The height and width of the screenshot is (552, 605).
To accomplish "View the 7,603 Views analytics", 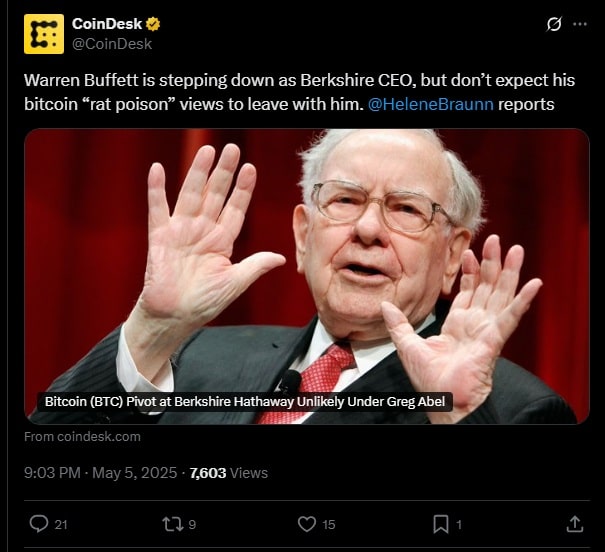I will pos(228,473).
